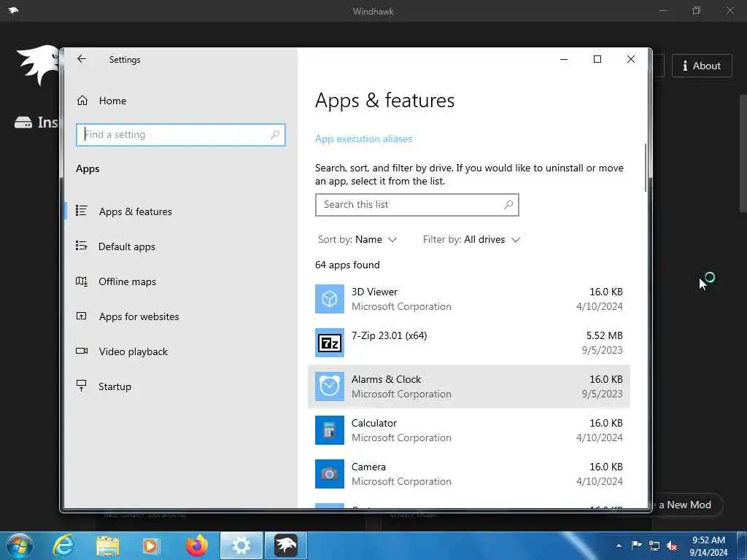Open App execution aliases link
The width and height of the screenshot is (747, 560).
tap(363, 139)
